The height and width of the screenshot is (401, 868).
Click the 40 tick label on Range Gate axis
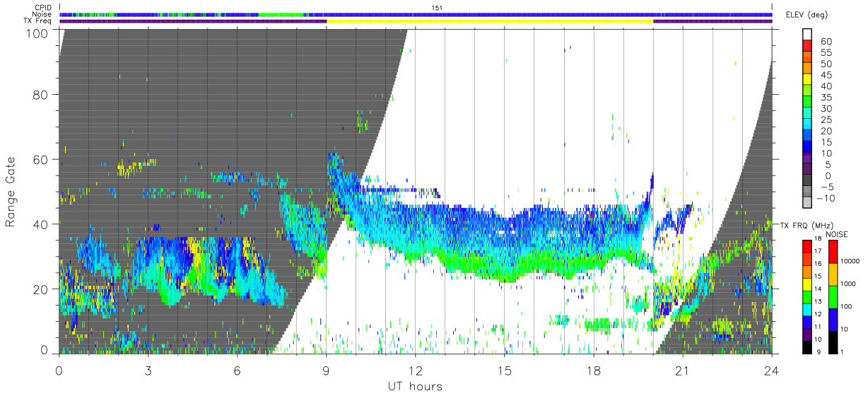[x=42, y=224]
